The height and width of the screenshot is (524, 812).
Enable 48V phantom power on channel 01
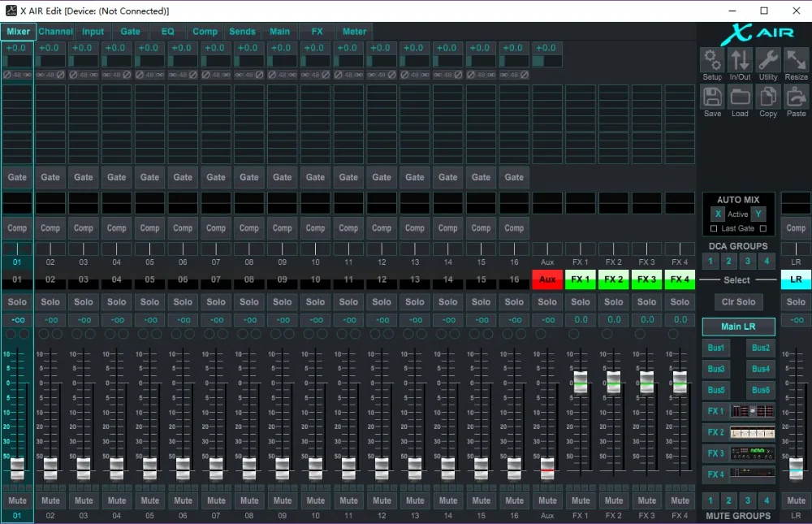tap(17, 75)
